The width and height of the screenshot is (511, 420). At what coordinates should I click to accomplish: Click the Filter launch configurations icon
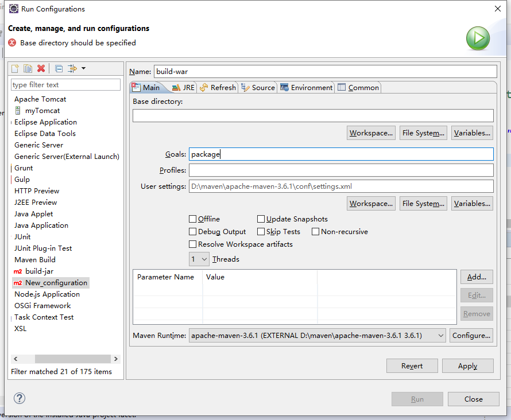click(72, 68)
